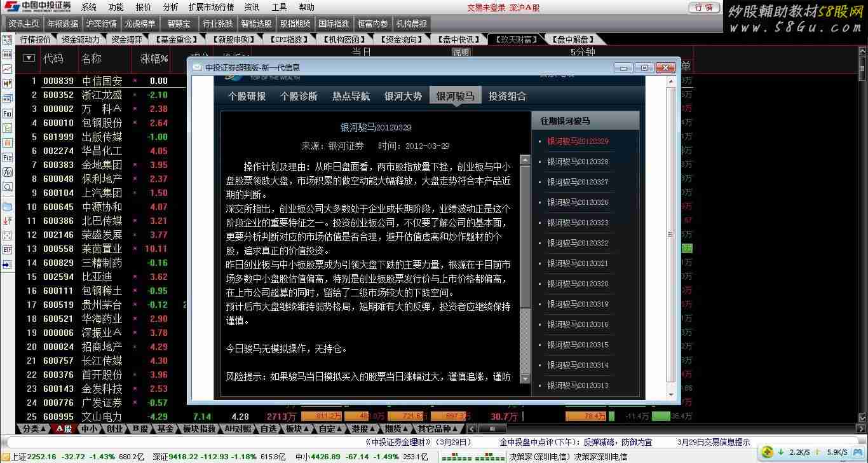Image resolution: width=868 pixels, height=463 pixels.
Task: Expand the 期货▲ bottom tab menu
Action: pyautogui.click(x=397, y=429)
